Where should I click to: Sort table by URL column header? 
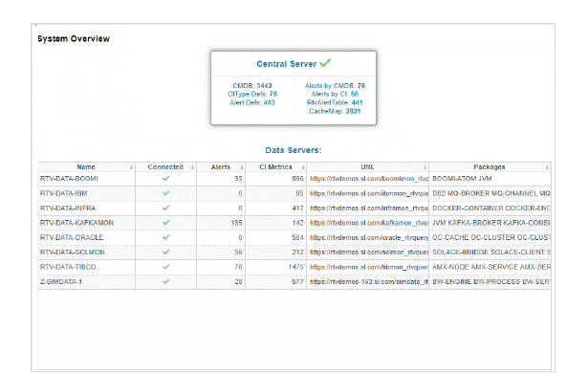(367, 167)
